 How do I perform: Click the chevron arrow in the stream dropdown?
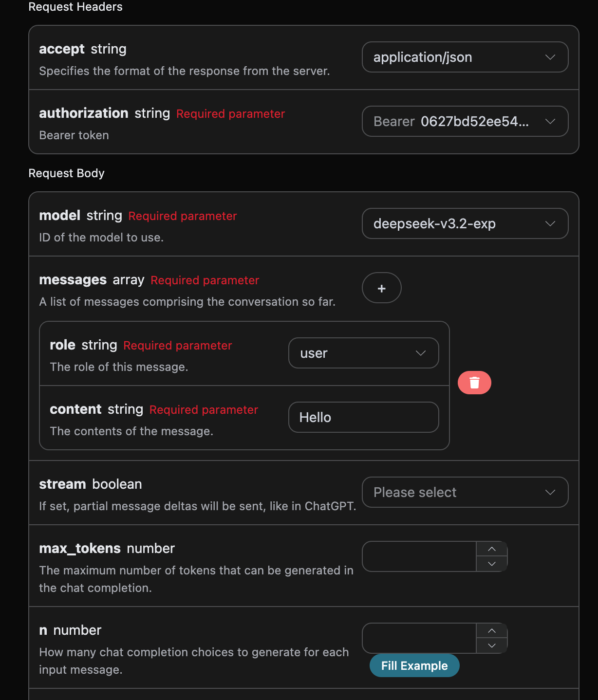point(550,492)
